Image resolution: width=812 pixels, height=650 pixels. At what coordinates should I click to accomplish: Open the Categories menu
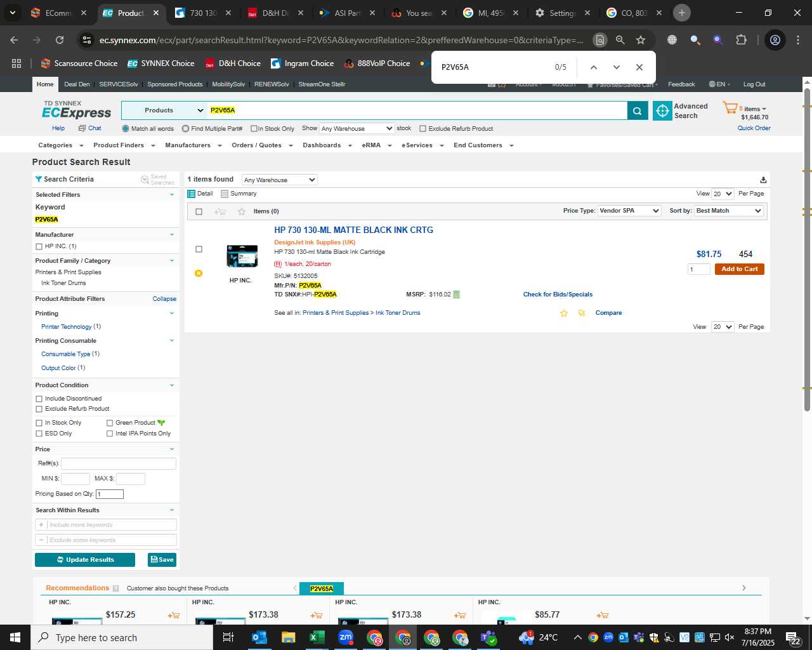click(60, 145)
